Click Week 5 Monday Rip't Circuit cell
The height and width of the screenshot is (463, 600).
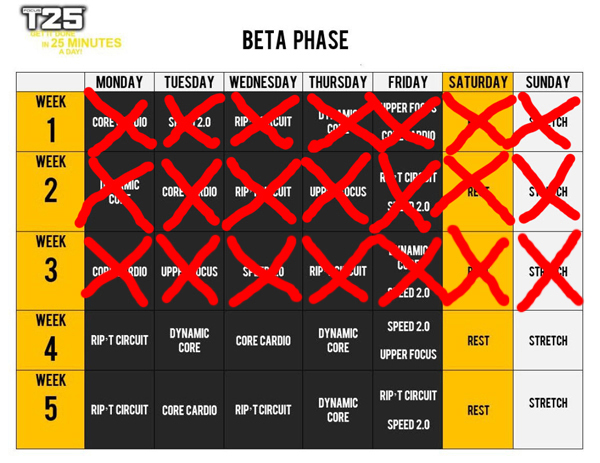tap(119, 410)
